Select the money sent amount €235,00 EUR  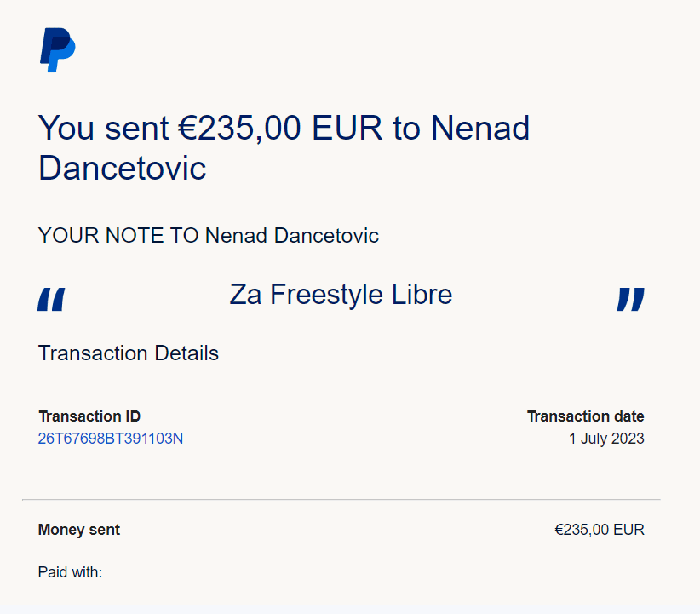coord(600,530)
